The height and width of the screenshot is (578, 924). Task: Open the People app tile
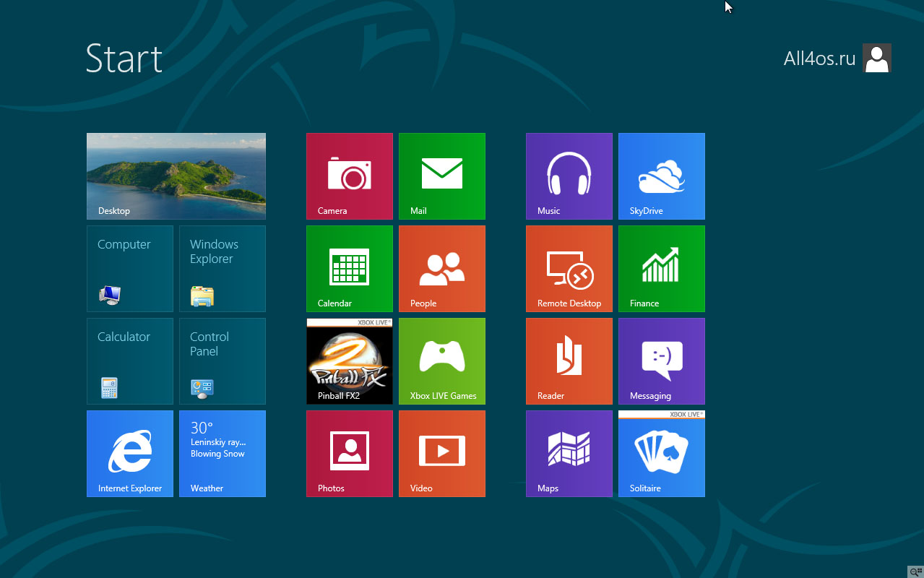442,269
